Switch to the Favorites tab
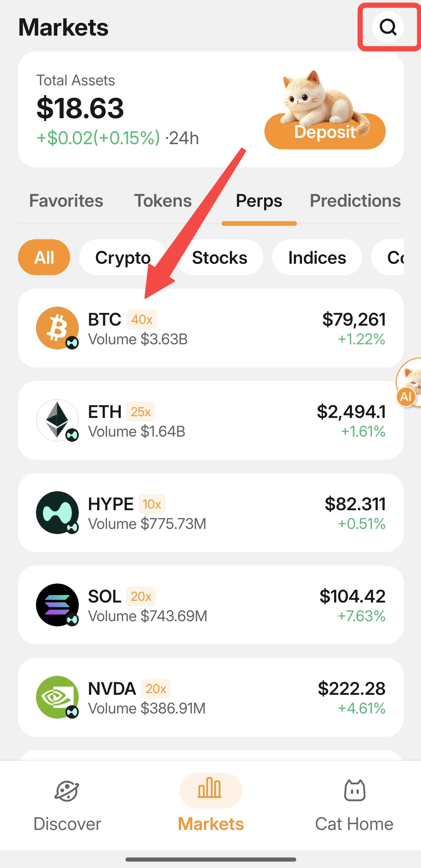This screenshot has height=868, width=421. tap(66, 200)
